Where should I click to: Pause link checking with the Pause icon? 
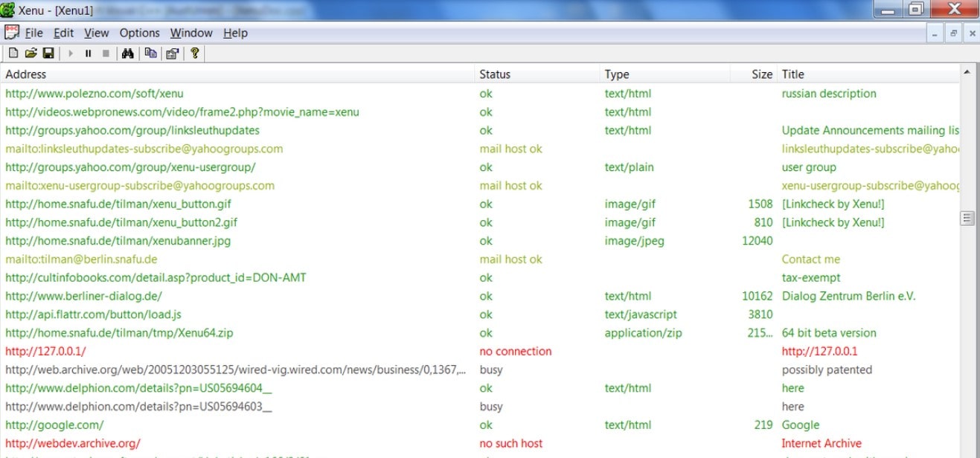(88, 54)
